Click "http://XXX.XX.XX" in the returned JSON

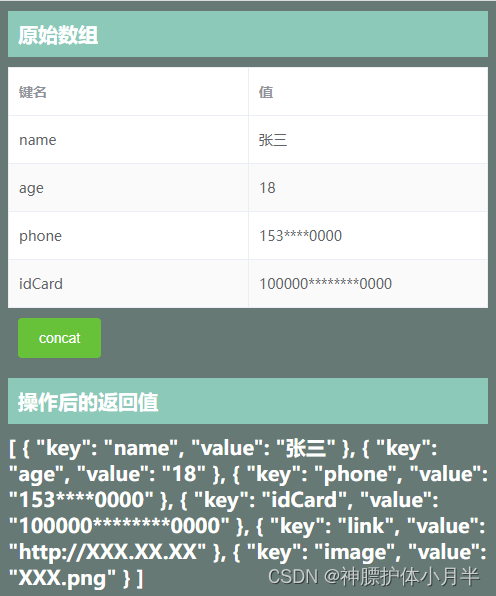[107, 552]
